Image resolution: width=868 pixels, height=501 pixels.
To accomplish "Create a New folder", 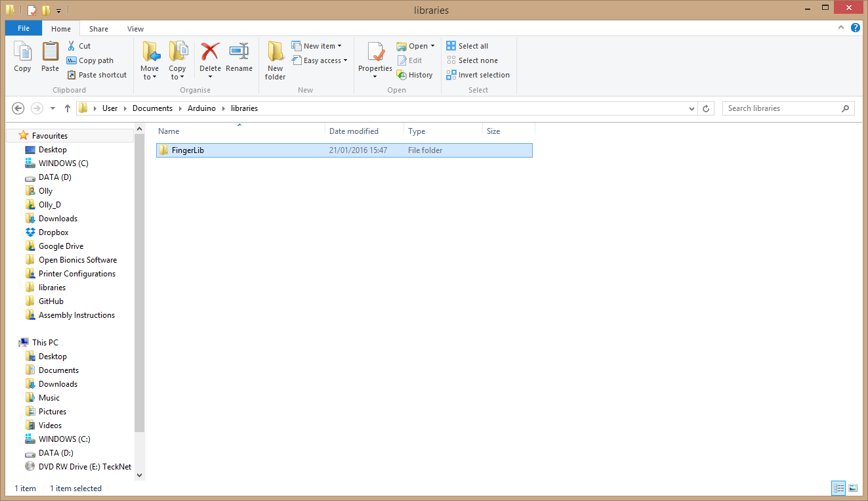I will (x=275, y=61).
